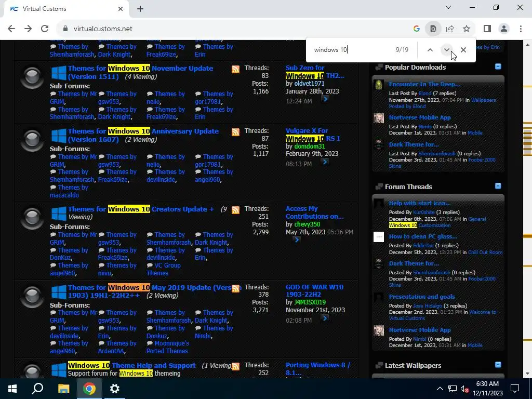This screenshot has width=532, height=399.
Task: Open Google search side icon in address bar
Action: coord(417,29)
